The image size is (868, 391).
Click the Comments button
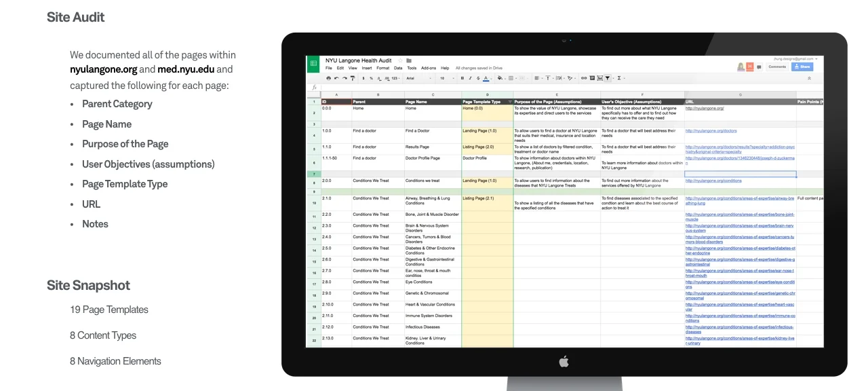pos(777,67)
